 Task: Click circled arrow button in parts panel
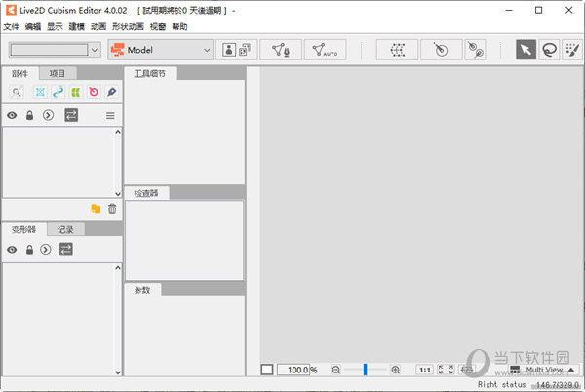[x=48, y=115]
